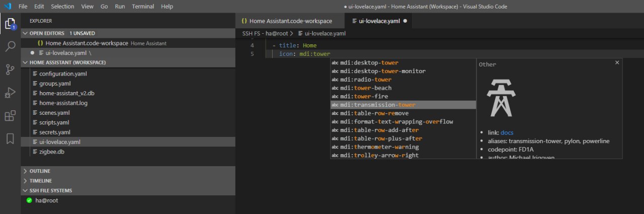Choose mdi:radio-tower from suggestions
644x214 pixels.
(x=365, y=80)
